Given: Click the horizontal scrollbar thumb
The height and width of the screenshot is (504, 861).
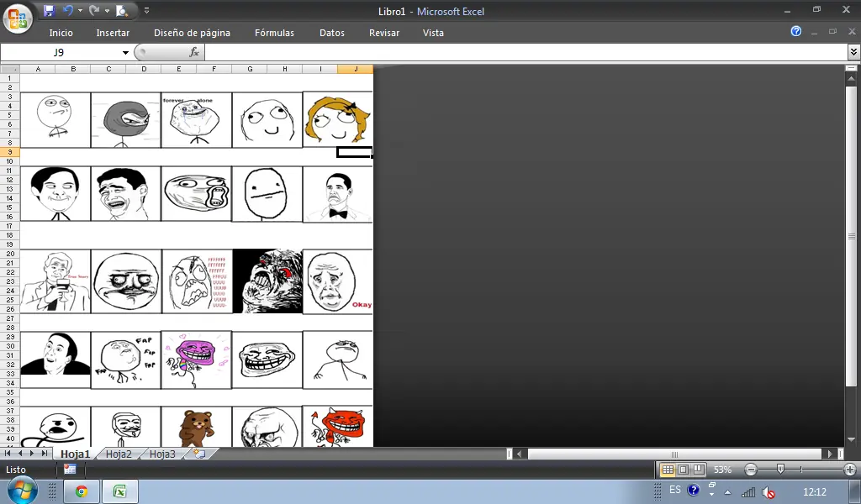Looking at the screenshot, I should pyautogui.click(x=675, y=454).
